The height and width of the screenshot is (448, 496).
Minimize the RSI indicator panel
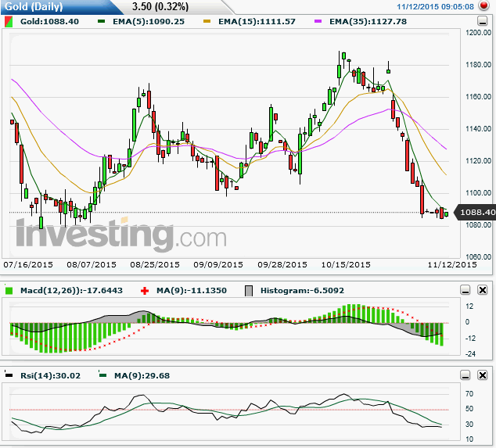coord(465,375)
